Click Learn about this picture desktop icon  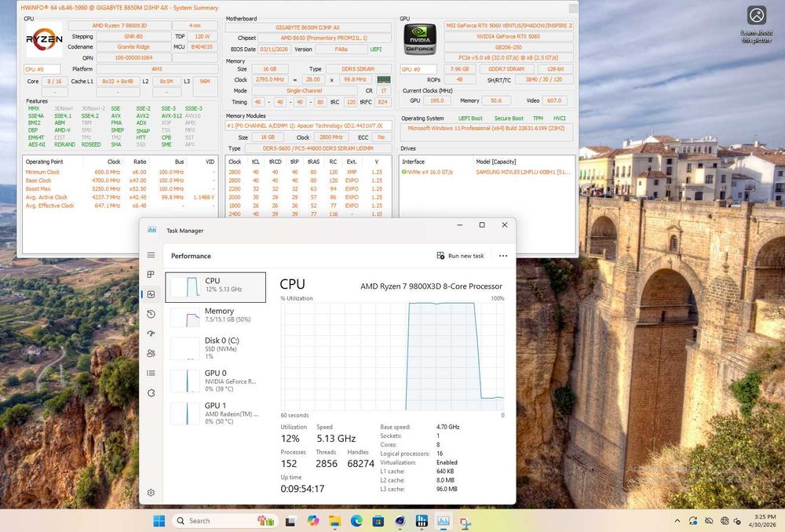tap(757, 24)
